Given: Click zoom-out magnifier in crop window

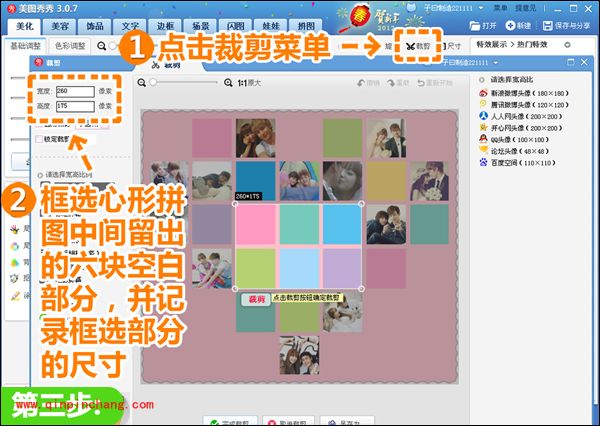Looking at the screenshot, I should click(x=142, y=83).
